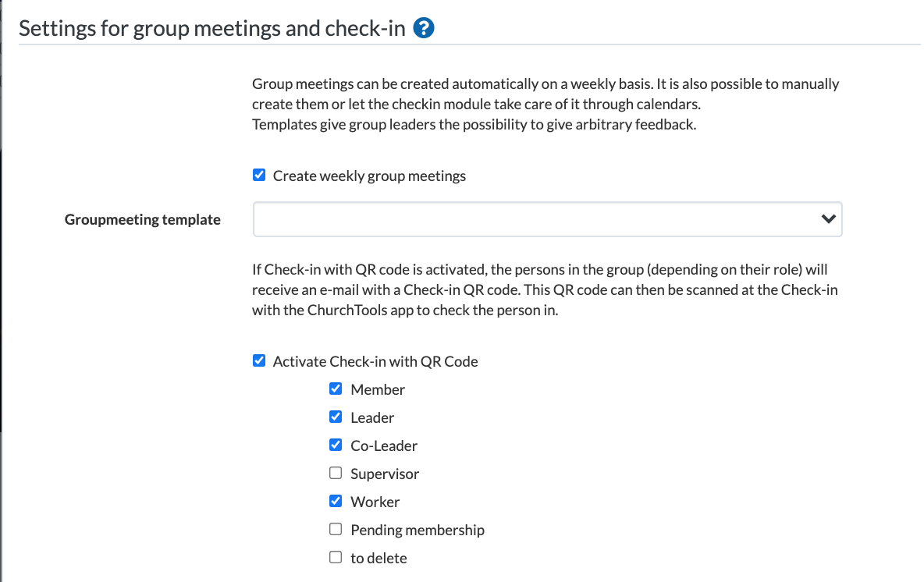Open help for group meetings settings
This screenshot has width=924, height=582.
pyautogui.click(x=424, y=27)
